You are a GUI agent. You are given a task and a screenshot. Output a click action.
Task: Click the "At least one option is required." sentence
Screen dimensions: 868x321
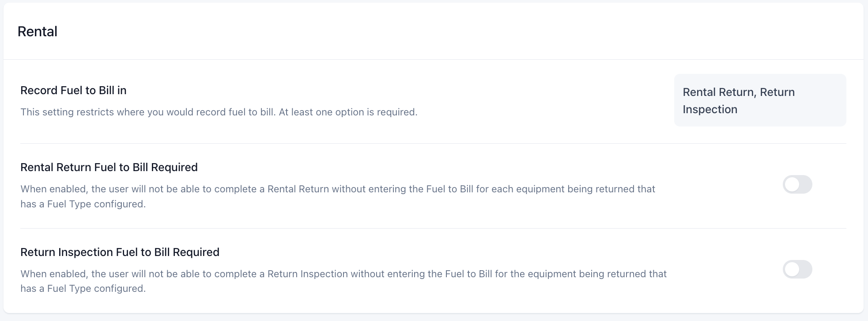(348, 112)
